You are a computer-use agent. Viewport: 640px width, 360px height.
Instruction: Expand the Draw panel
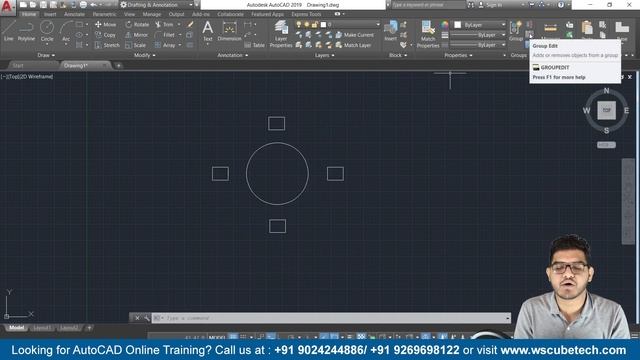click(x=46, y=55)
